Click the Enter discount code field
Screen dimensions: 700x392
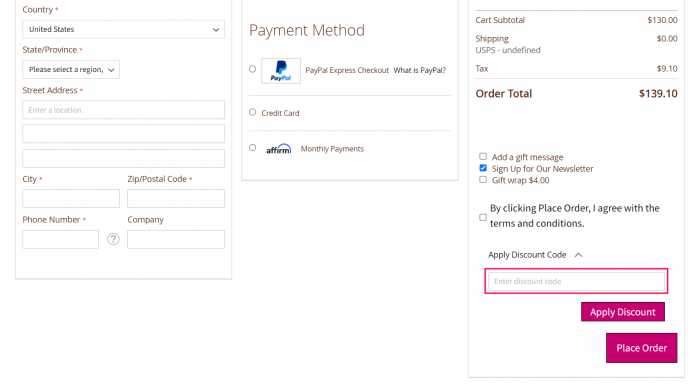(576, 281)
